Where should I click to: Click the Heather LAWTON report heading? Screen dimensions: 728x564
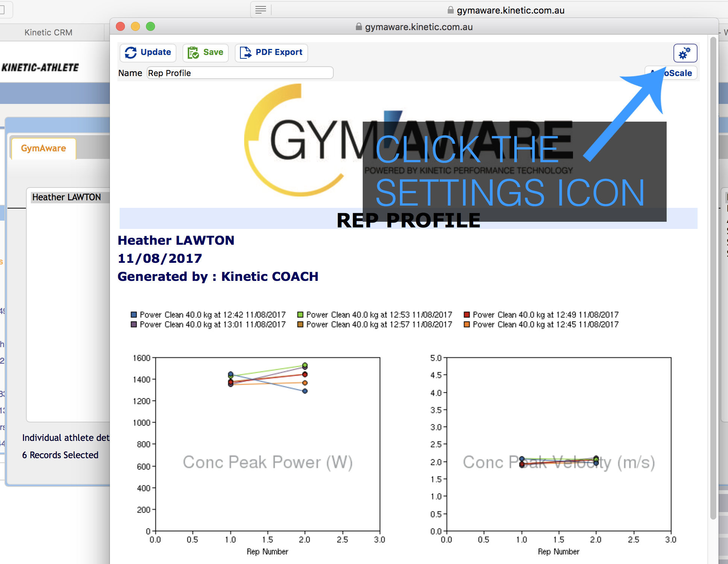176,240
